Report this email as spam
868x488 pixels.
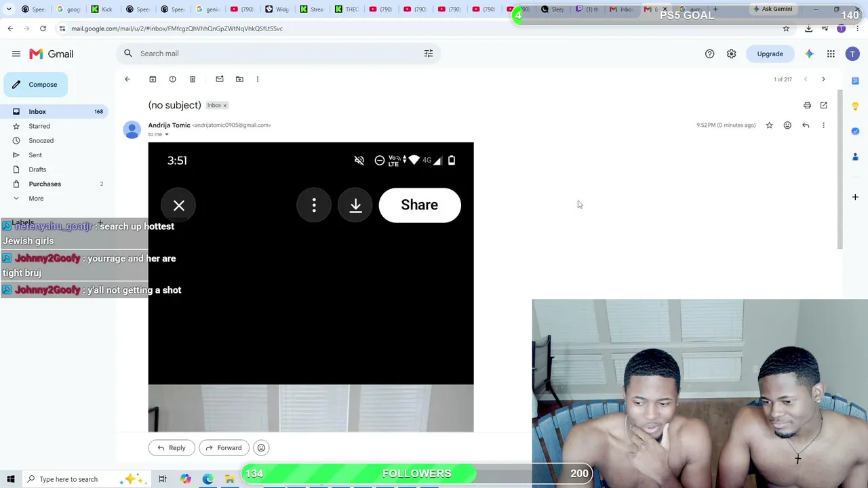(172, 79)
